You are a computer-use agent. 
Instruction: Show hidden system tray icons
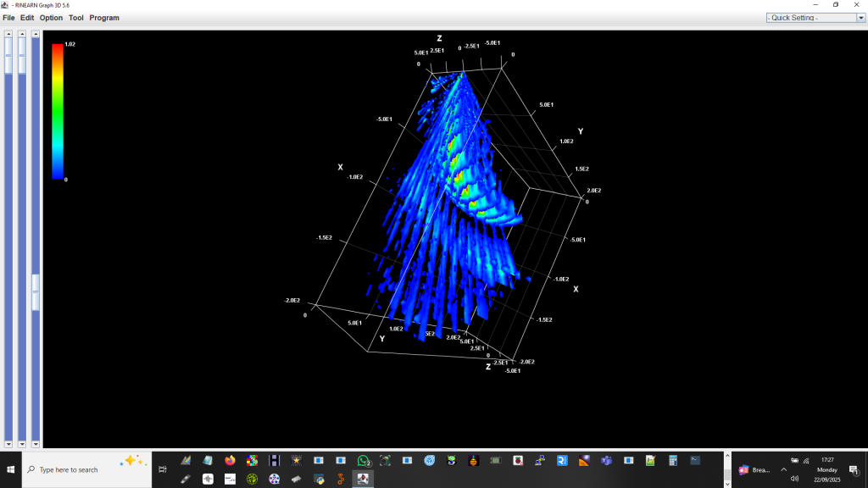(x=783, y=469)
